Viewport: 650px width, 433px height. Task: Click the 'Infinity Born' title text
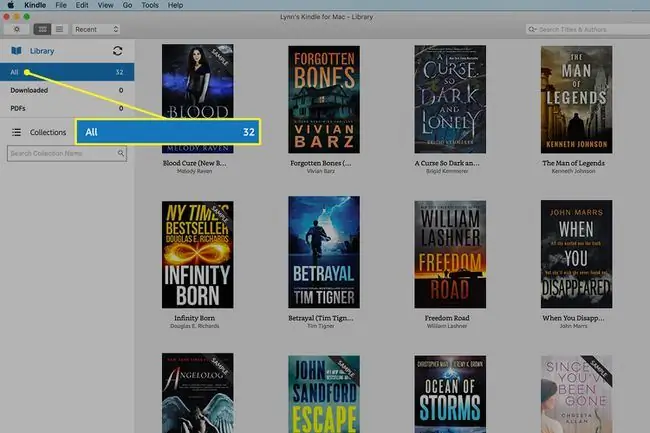(x=194, y=318)
